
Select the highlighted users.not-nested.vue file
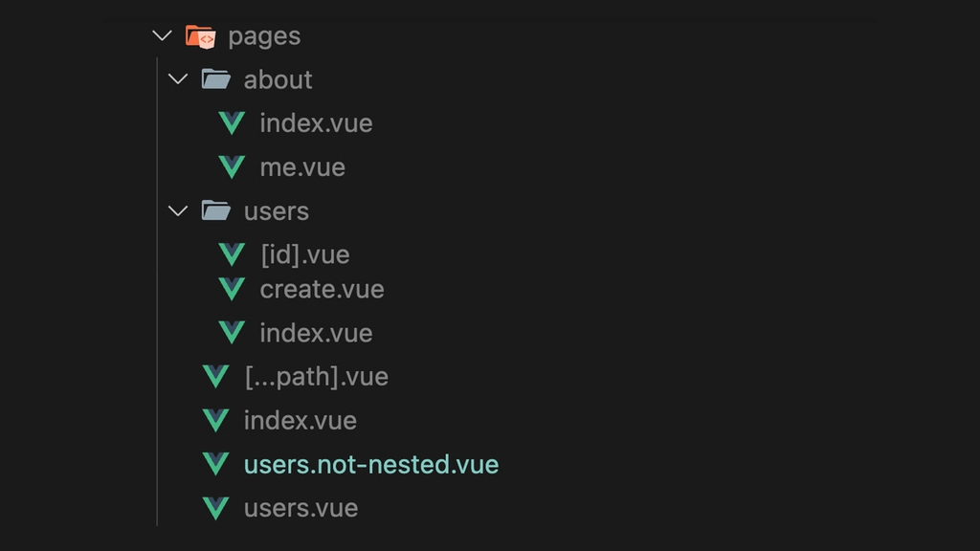(369, 463)
